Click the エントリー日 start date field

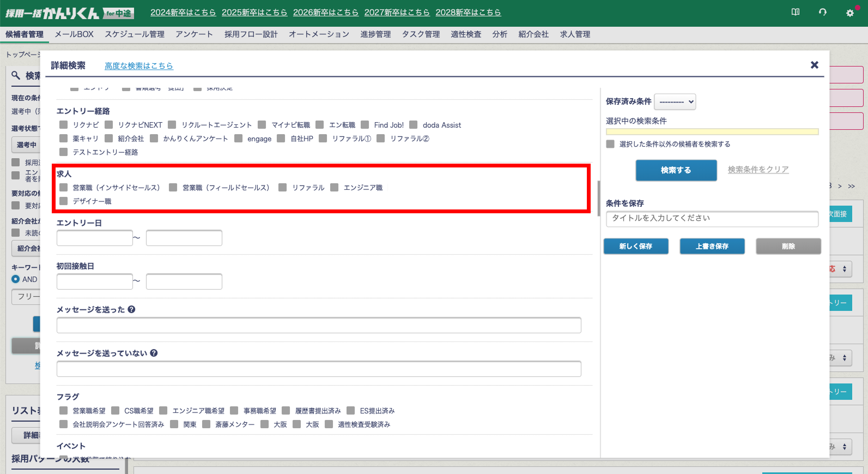94,238
